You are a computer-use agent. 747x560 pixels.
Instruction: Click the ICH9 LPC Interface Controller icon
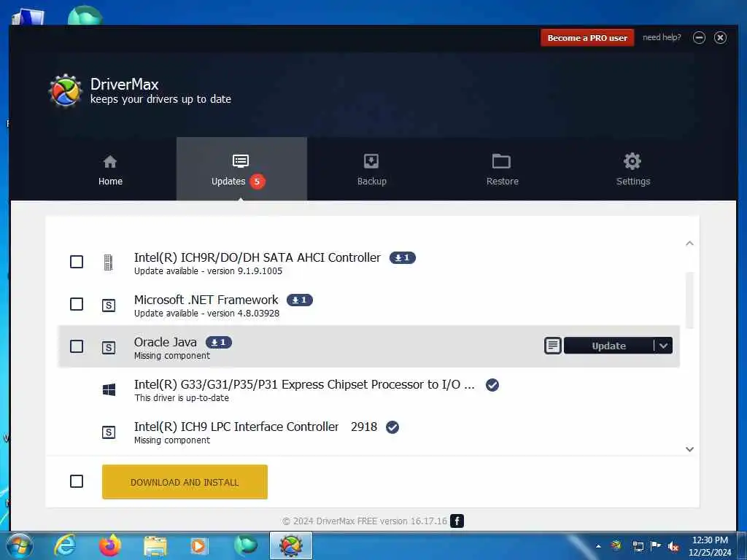(x=109, y=432)
